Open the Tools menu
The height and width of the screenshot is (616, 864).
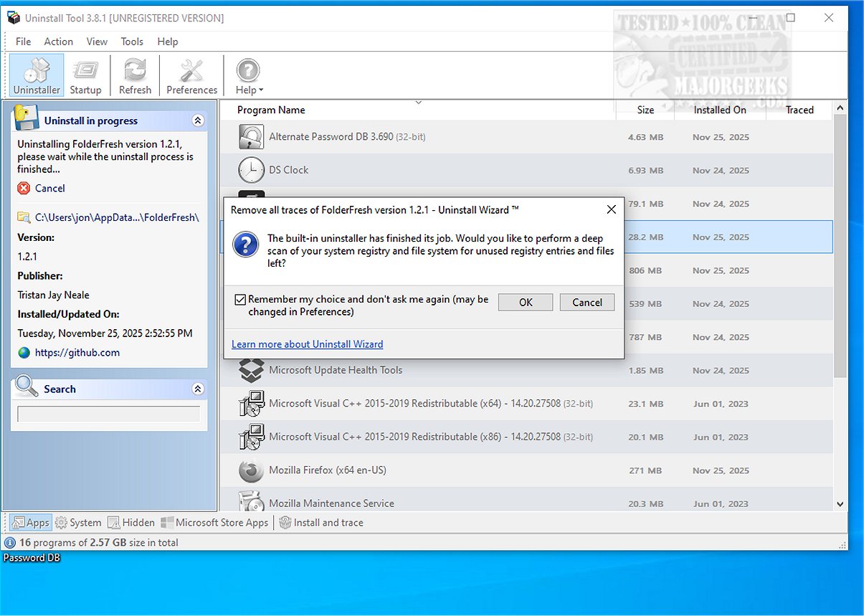(x=132, y=42)
